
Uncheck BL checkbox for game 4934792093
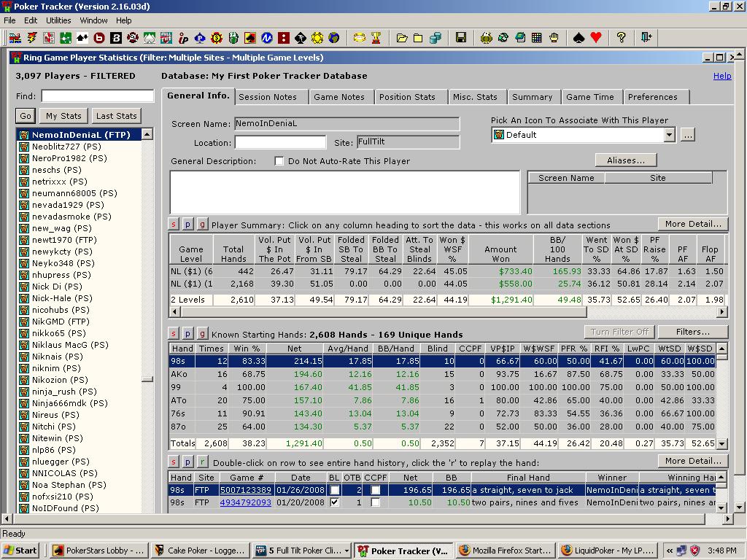click(x=334, y=502)
